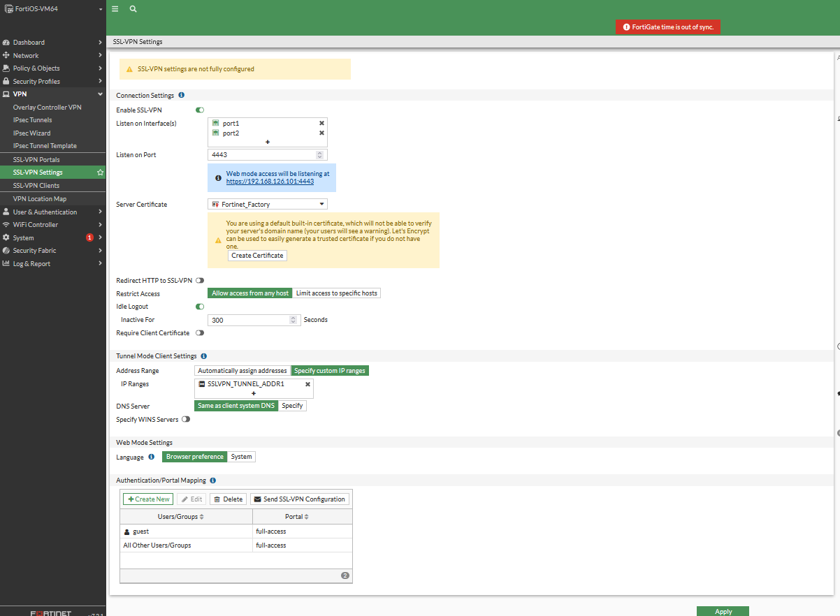Click info icon beside Authentication/Portal Mapping
The height and width of the screenshot is (616, 840).
[212, 481]
